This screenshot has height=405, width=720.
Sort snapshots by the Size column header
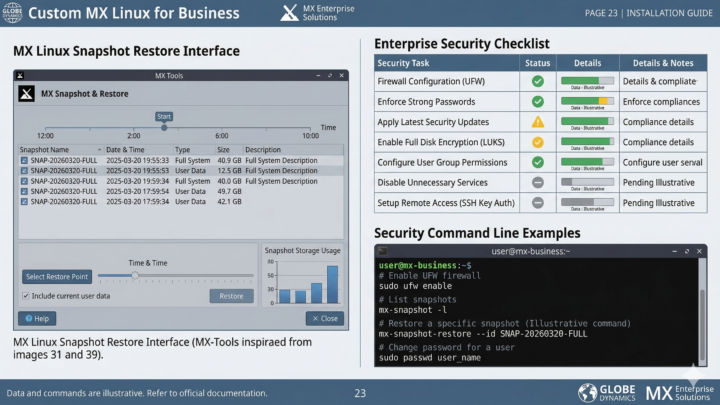224,150
